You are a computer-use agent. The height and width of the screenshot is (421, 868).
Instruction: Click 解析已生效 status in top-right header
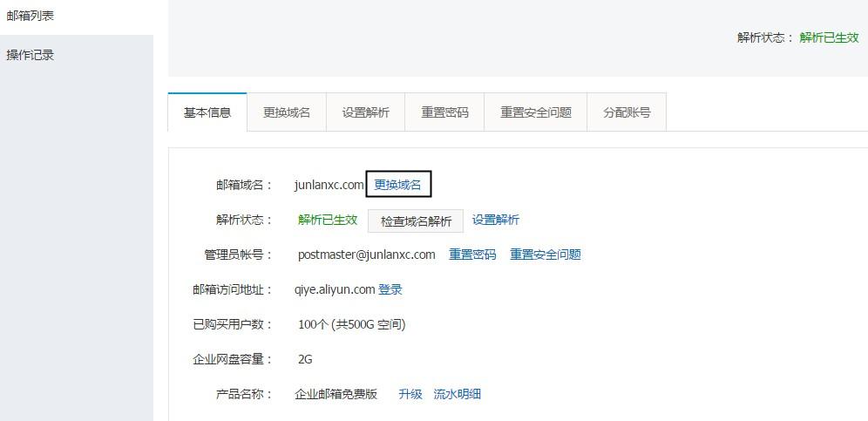830,37
